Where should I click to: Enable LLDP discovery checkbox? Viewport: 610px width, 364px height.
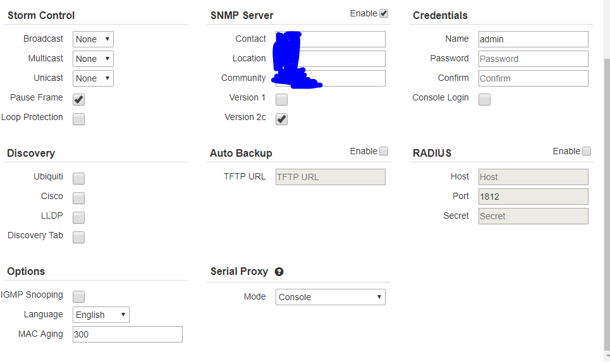click(x=78, y=217)
